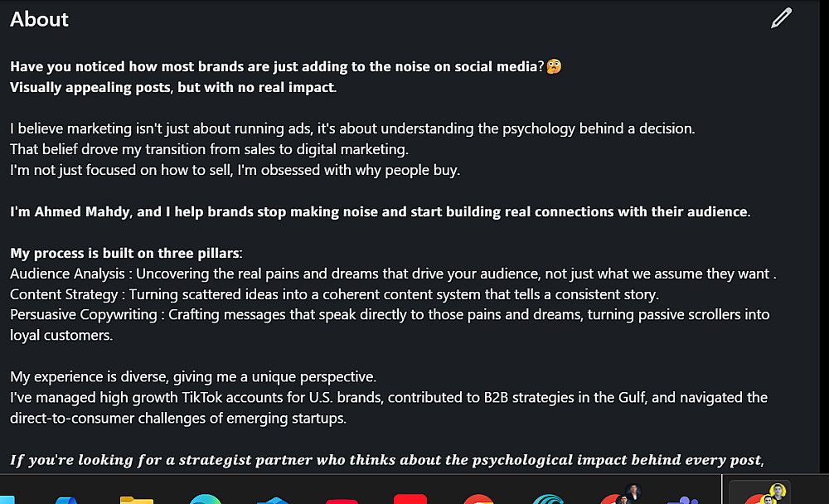Open the teal wave swirl taskbar app

[x=548, y=499]
